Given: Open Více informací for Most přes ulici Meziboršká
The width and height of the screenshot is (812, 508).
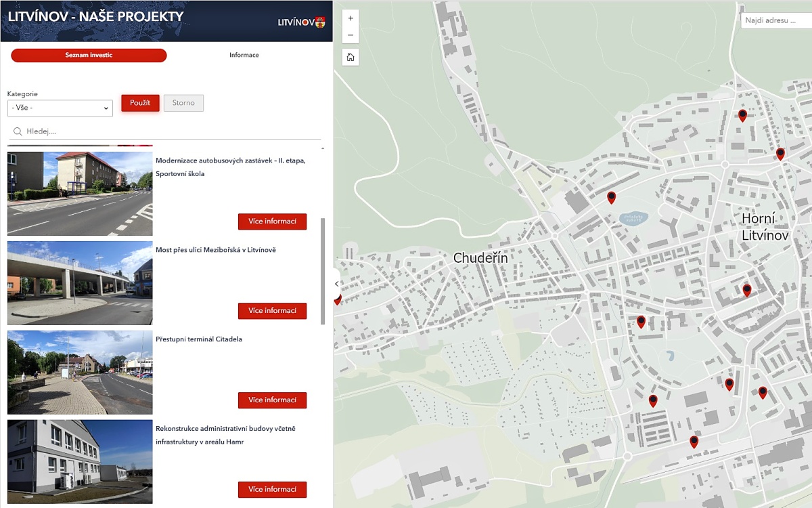Looking at the screenshot, I should (x=272, y=311).
